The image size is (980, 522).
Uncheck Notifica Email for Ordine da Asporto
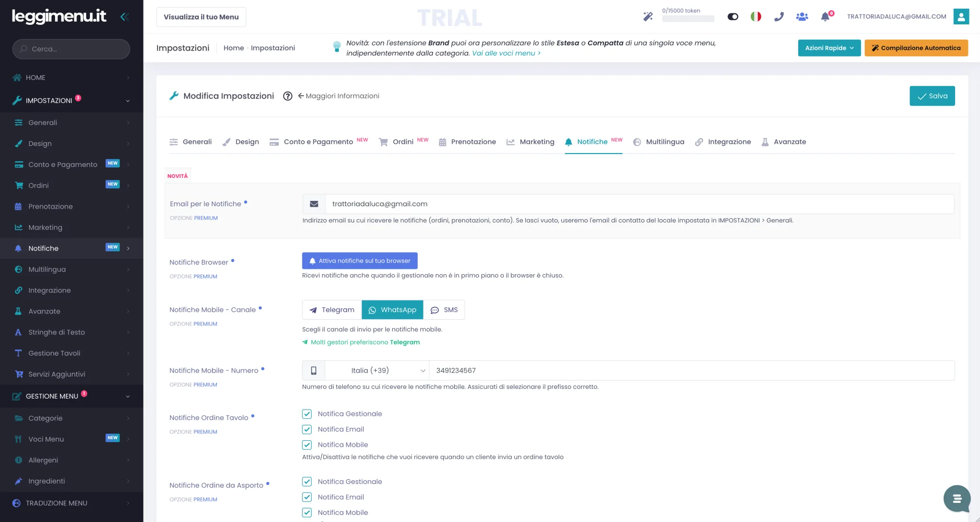307,497
